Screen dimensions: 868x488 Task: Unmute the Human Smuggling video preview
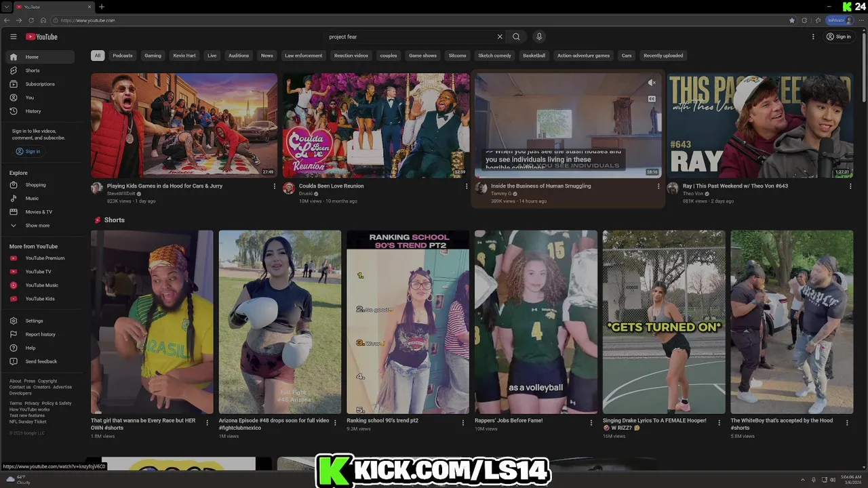coord(652,83)
